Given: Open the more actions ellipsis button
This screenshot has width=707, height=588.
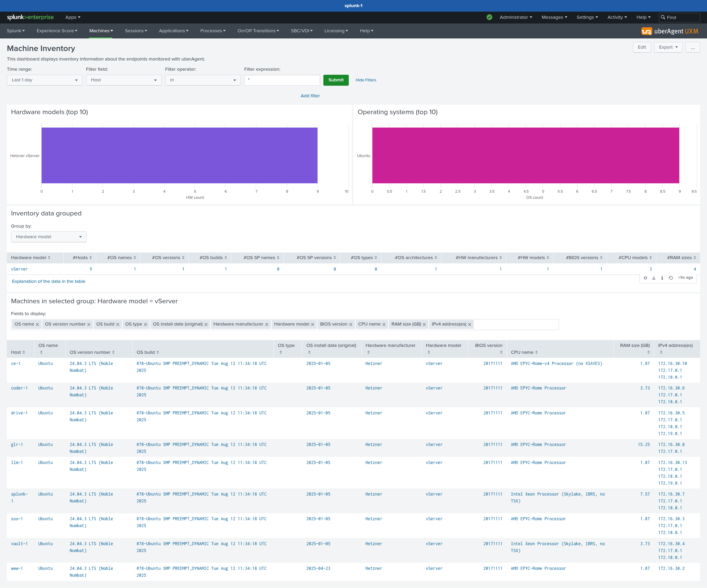Looking at the screenshot, I should (x=693, y=47).
